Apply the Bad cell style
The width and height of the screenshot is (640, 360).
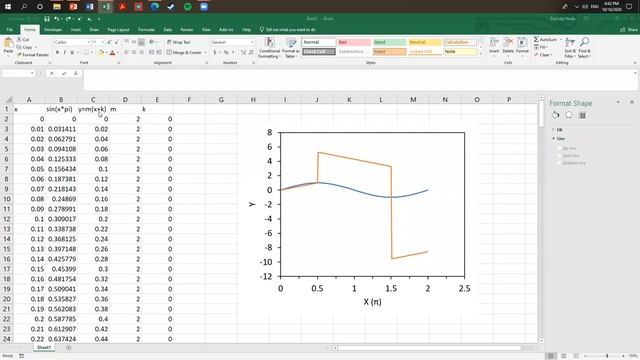354,42
